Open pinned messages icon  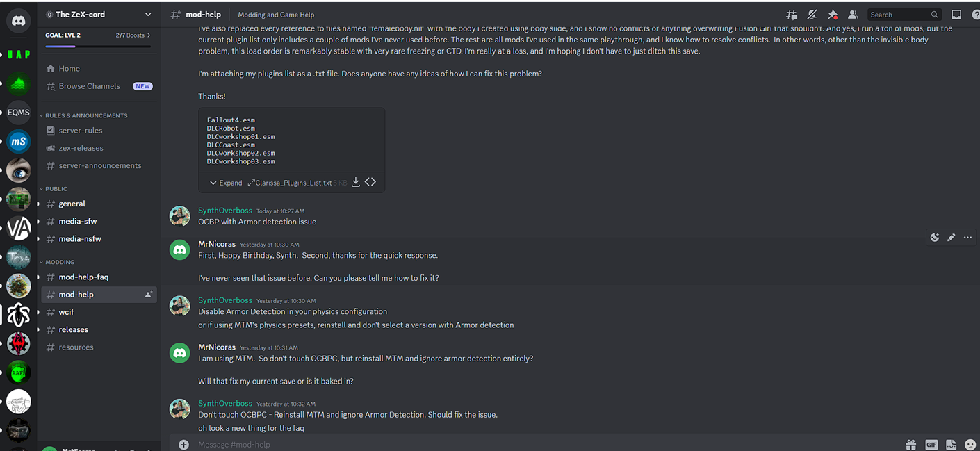point(833,15)
